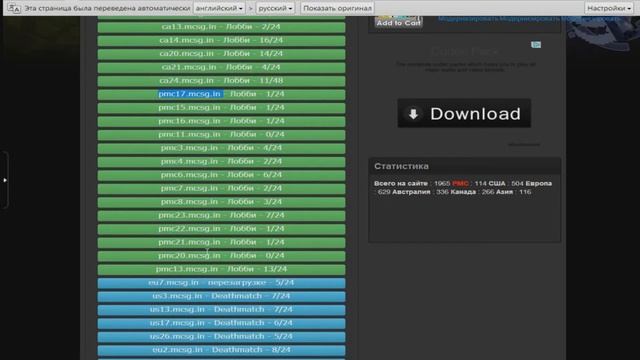Click the Азия statistic label

(x=504, y=192)
